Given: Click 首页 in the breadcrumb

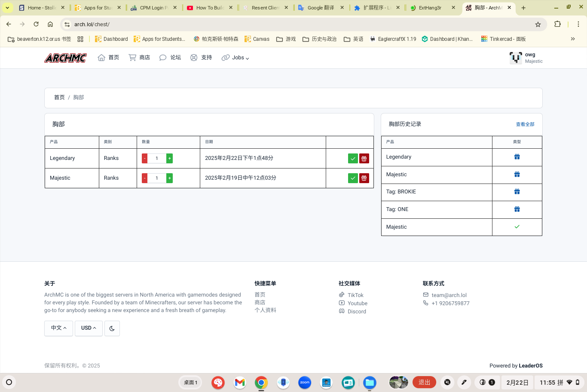Looking at the screenshot, I should tap(59, 98).
